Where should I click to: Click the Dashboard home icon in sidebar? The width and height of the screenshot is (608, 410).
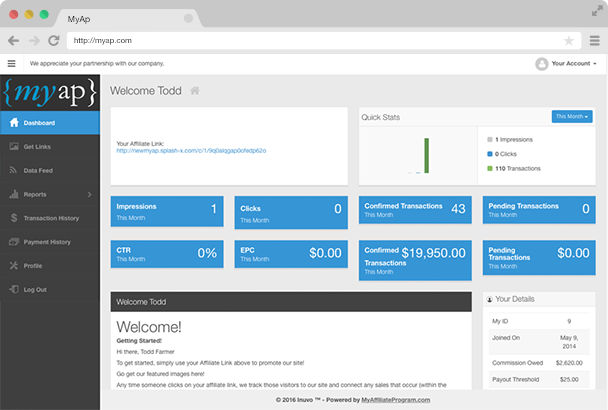pos(12,123)
